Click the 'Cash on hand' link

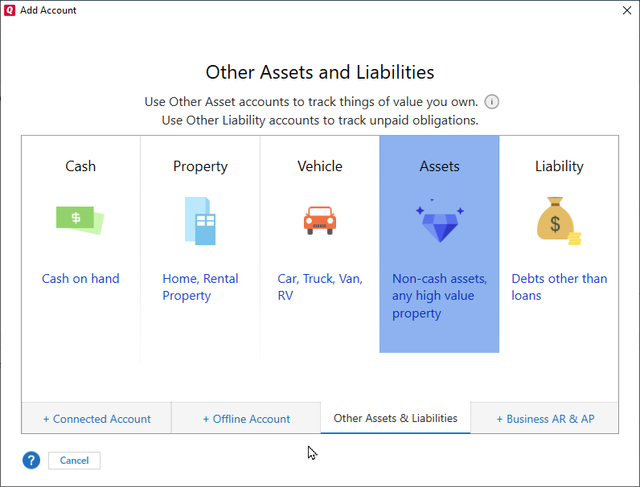[80, 279]
